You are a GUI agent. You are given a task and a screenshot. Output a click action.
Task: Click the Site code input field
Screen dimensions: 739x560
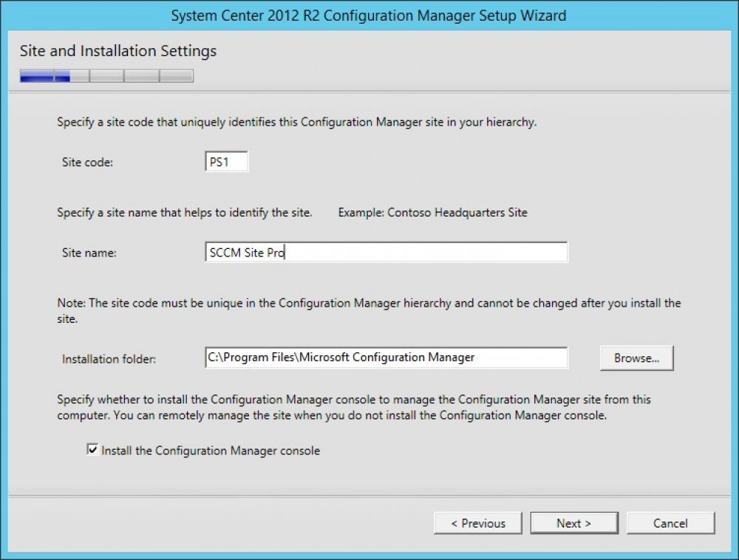227,162
